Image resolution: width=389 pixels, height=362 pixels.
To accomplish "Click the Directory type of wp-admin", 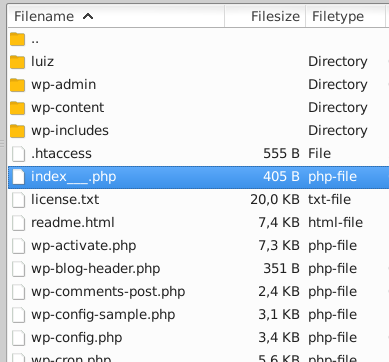I will 338,85.
